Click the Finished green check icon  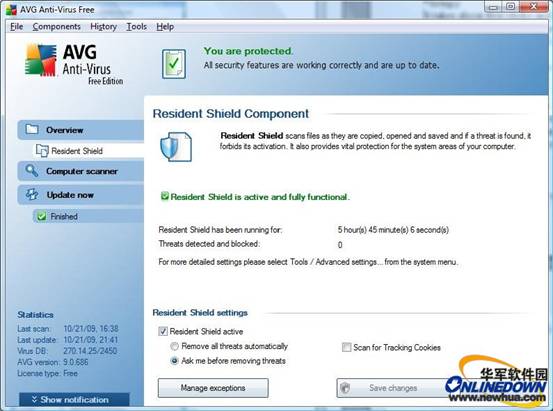coord(42,216)
